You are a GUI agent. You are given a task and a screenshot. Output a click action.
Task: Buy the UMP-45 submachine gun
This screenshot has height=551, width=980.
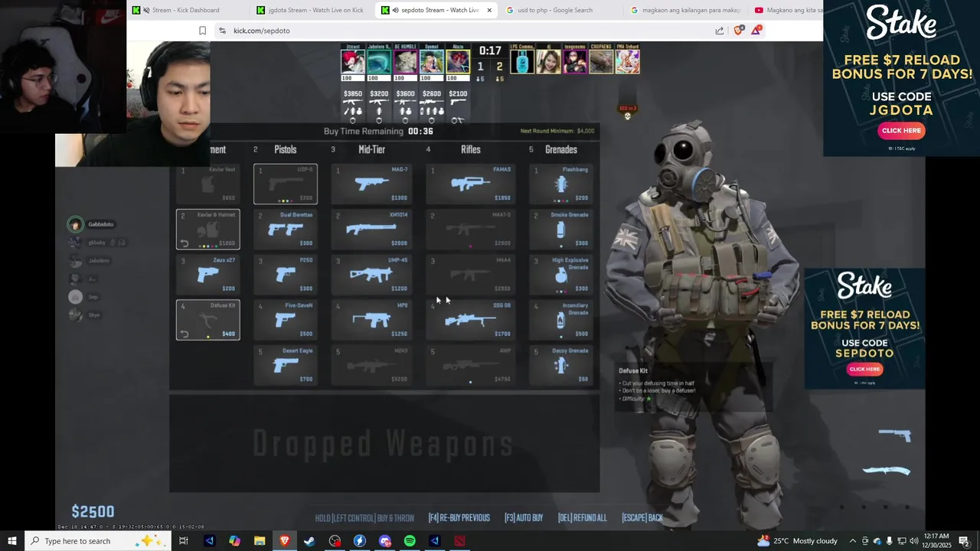coord(373,275)
